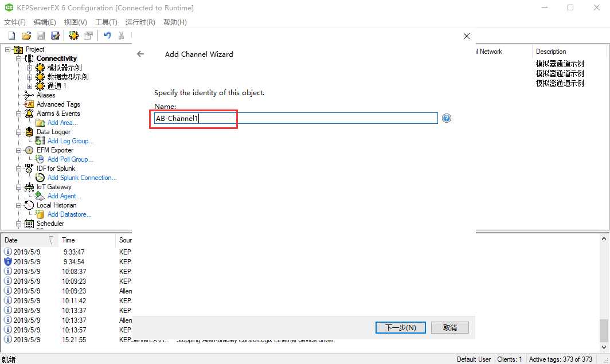Click the 取消 button in the wizard
The width and height of the screenshot is (610, 364).
450,327
